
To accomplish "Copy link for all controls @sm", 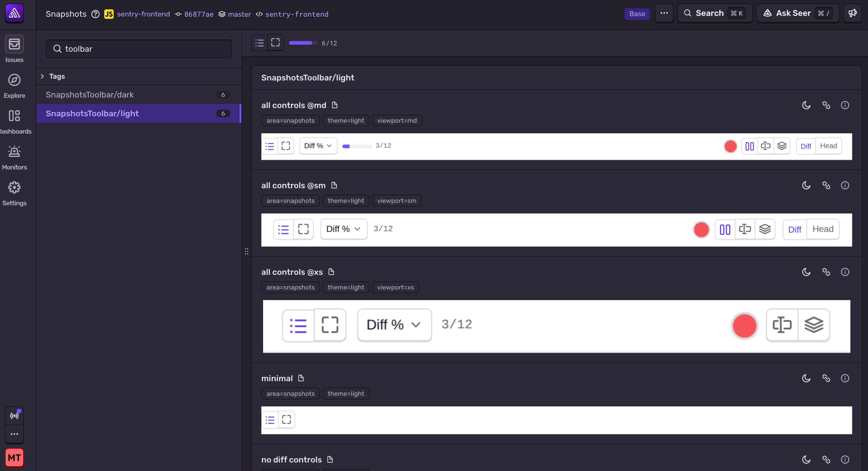I will coord(826,185).
